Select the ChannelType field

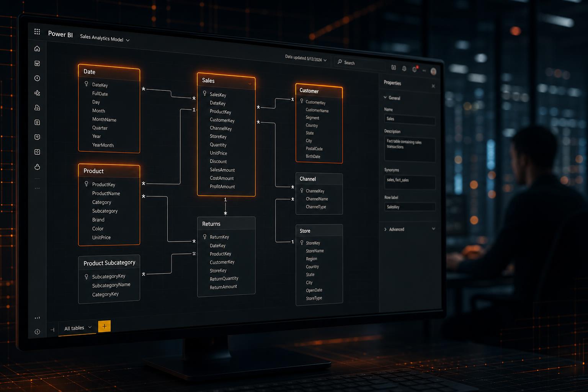coord(316,207)
